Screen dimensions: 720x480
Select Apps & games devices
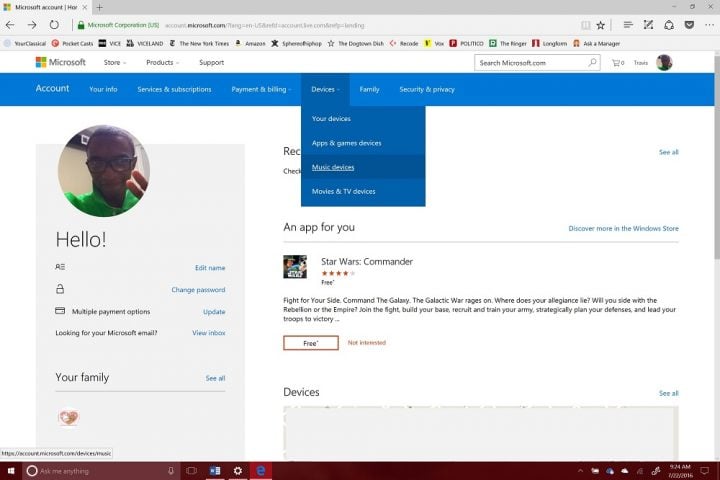point(363,143)
